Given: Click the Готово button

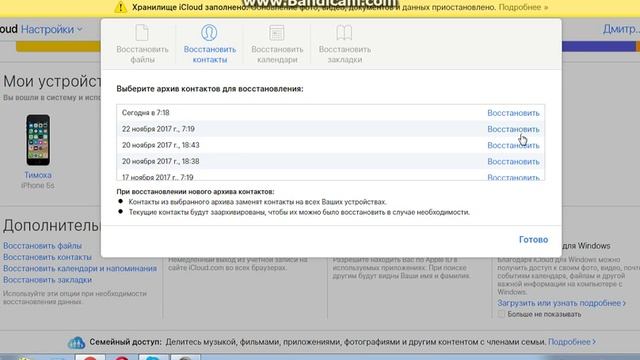Looking at the screenshot, I should point(533,240).
